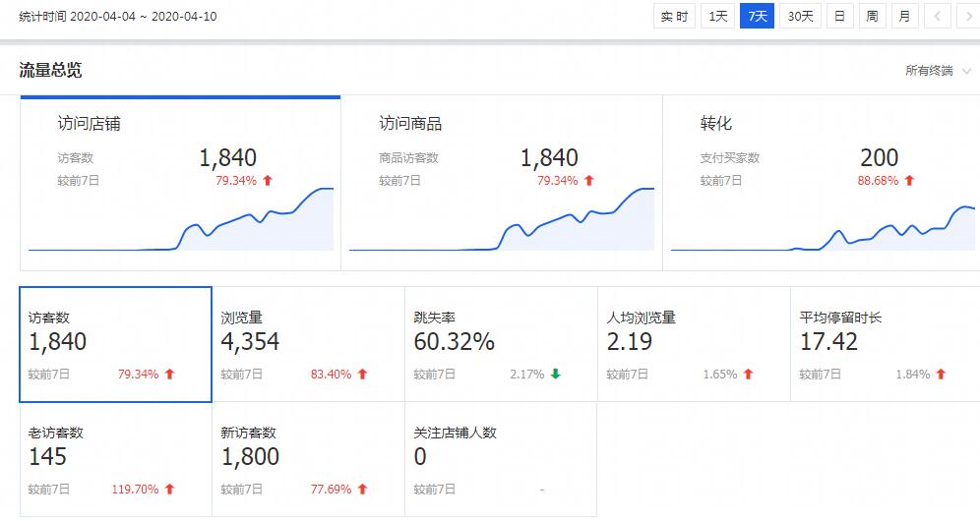Click the 60.32% 跳失率 value
Image resolution: width=980 pixels, height=521 pixels.
click(455, 342)
